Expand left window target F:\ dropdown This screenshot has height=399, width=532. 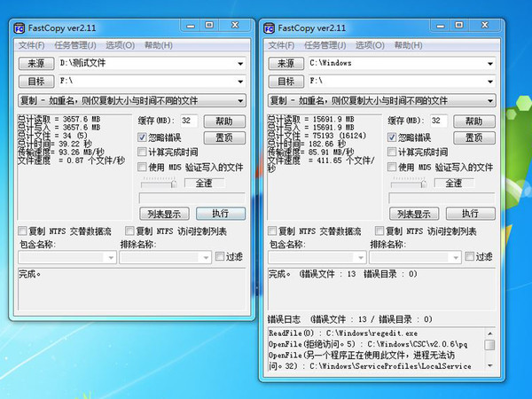[x=240, y=82]
